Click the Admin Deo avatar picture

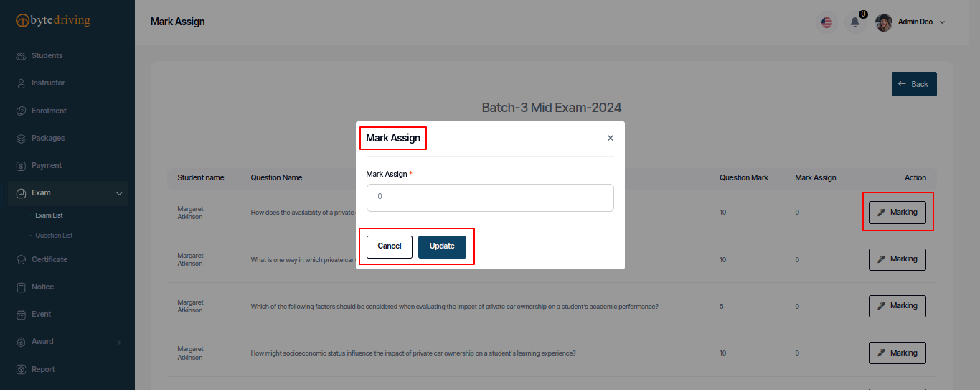pos(884,22)
